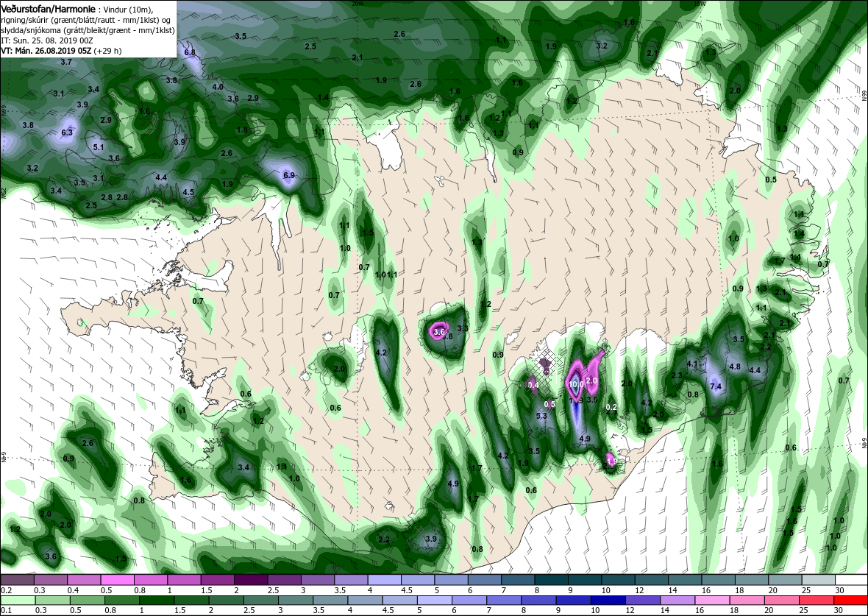
Task: Click the 4.8 precipitation value
Action: click(x=735, y=367)
